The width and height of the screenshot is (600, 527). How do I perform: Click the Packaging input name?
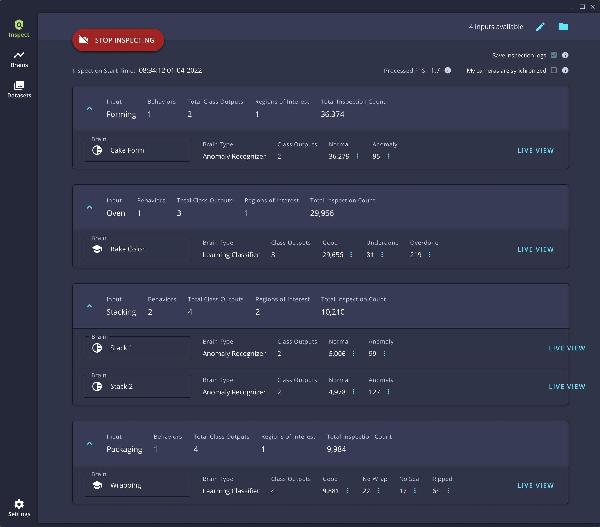124,449
